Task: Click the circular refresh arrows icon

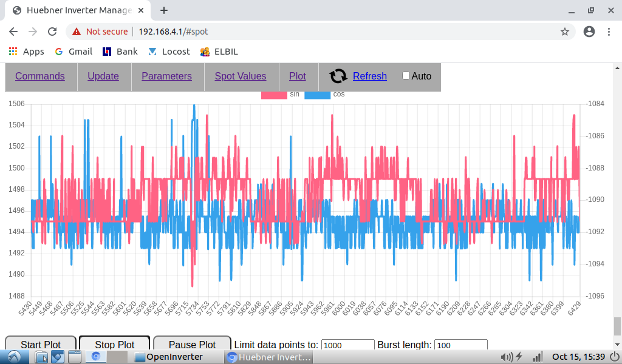Action: coord(338,76)
